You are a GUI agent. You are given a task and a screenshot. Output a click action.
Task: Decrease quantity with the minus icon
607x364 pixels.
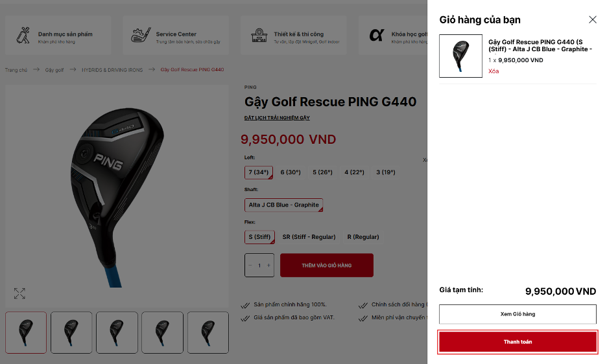[x=250, y=266]
